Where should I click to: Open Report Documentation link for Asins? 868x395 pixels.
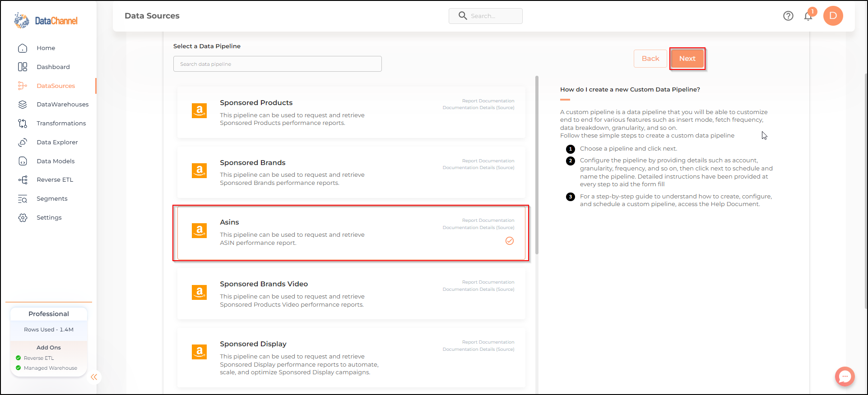tap(488, 220)
